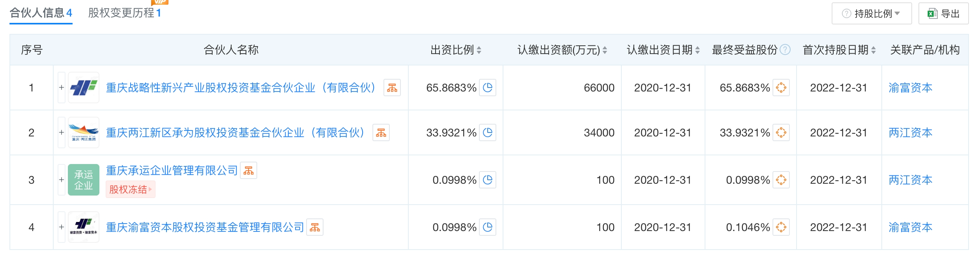Image resolution: width=980 pixels, height=261 pixels.
Task: Click pie chart icon in row 3 出资比例
Action: (x=488, y=180)
